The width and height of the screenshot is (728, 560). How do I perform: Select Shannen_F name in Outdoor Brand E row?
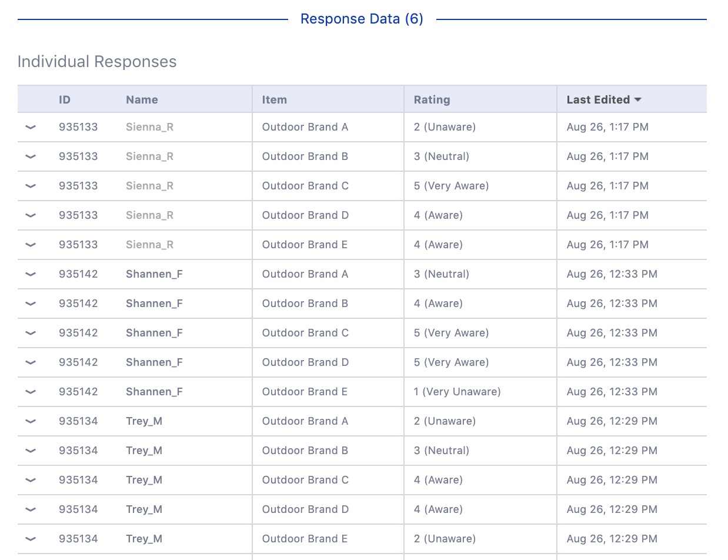click(x=154, y=392)
